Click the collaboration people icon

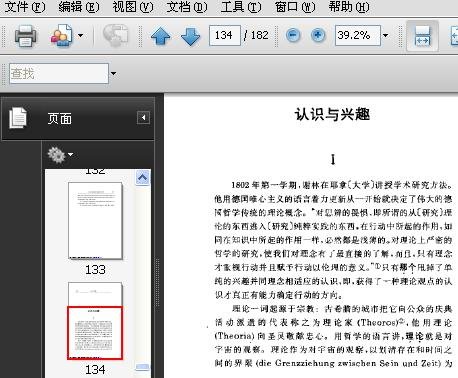tap(61, 36)
